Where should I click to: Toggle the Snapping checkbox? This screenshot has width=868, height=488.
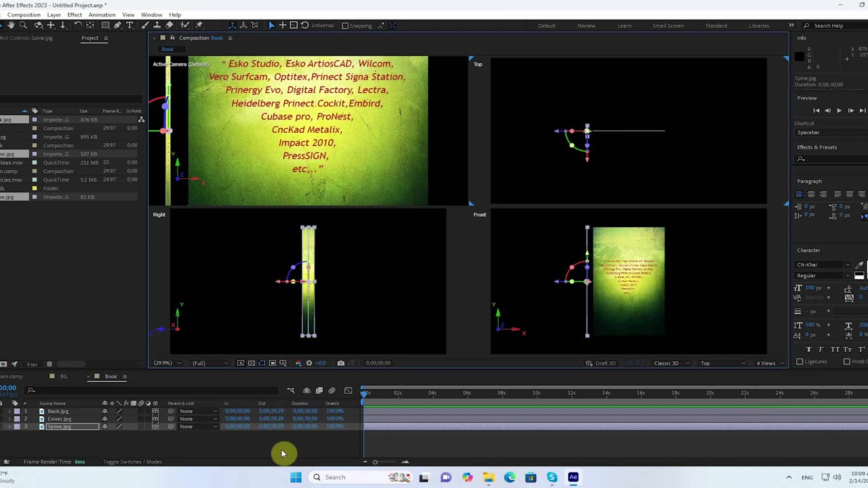345,26
